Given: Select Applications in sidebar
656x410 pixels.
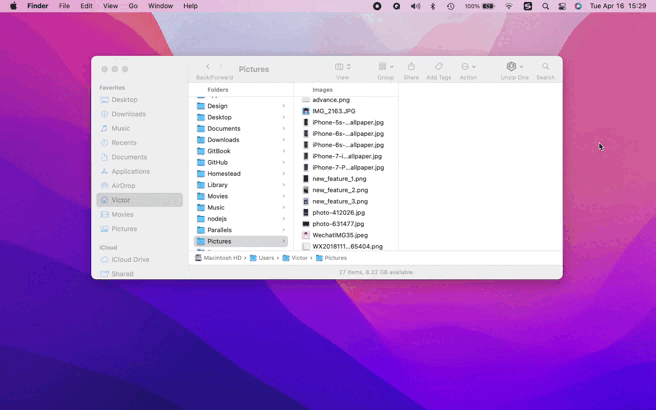Looking at the screenshot, I should pyautogui.click(x=139, y=171).
